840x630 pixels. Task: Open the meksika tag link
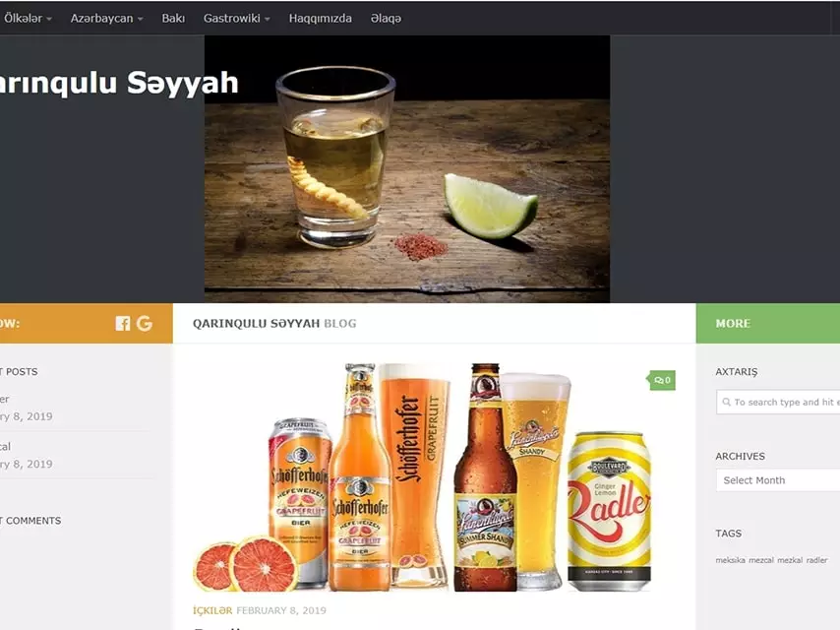pos(730,560)
